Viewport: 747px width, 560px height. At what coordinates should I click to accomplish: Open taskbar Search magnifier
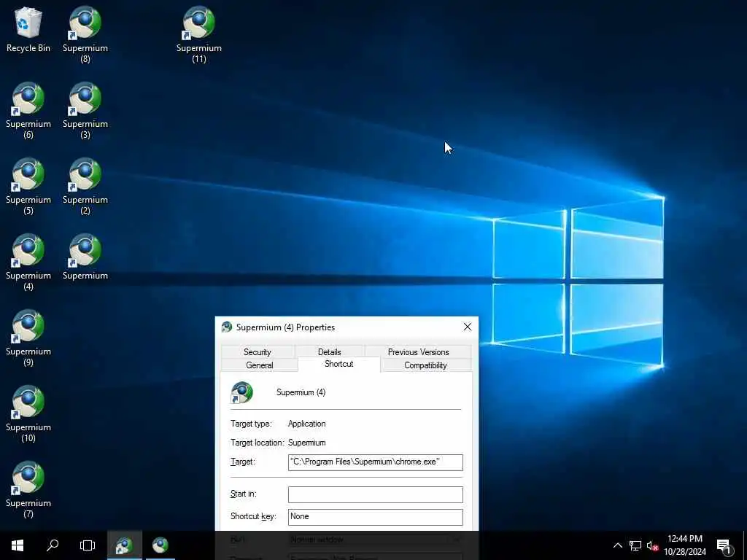53,545
